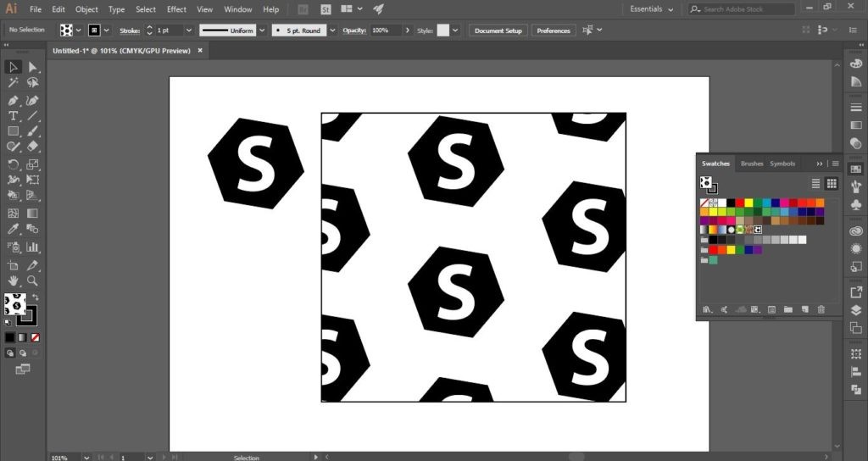Pick the Pen tool

[13, 101]
